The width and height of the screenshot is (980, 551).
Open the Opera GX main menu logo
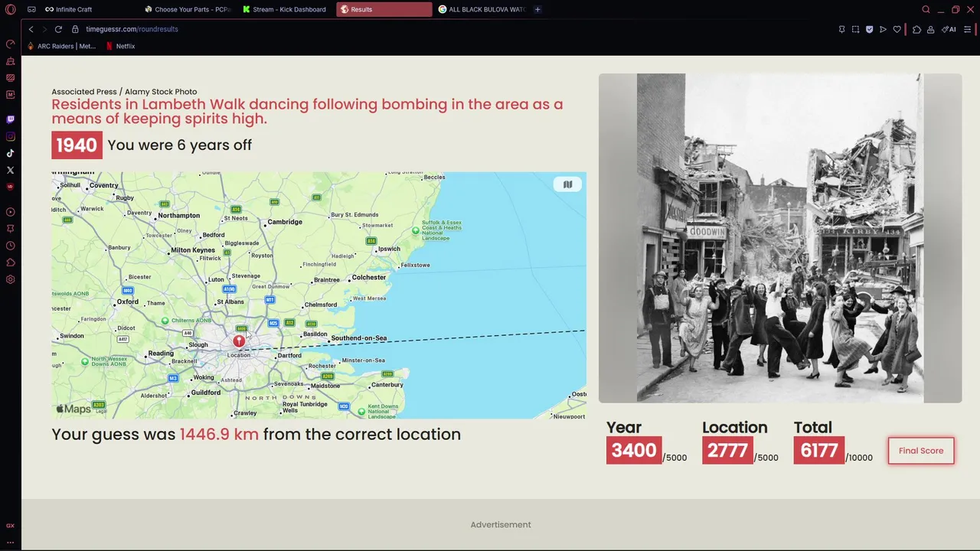tap(11, 9)
